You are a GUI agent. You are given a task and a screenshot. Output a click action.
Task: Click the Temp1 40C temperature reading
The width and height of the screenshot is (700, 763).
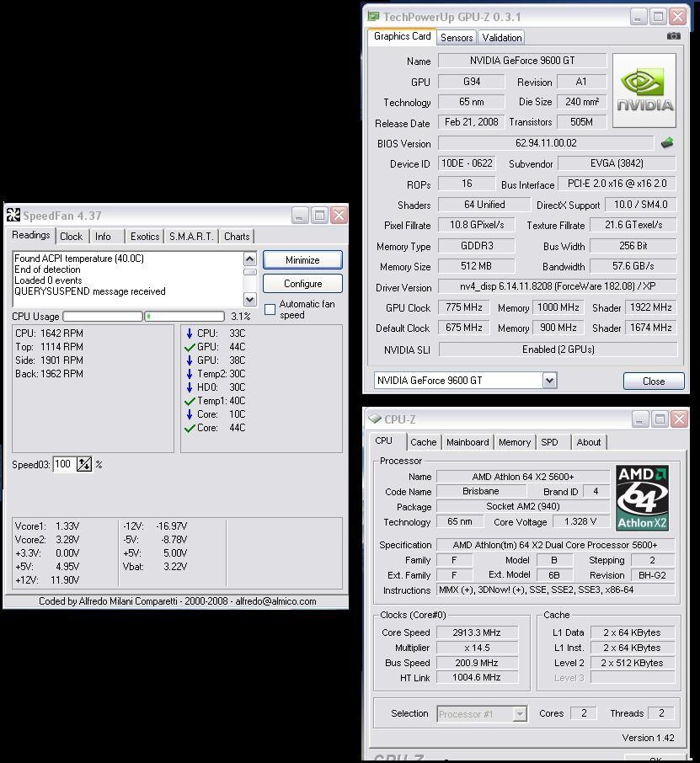[x=215, y=401]
